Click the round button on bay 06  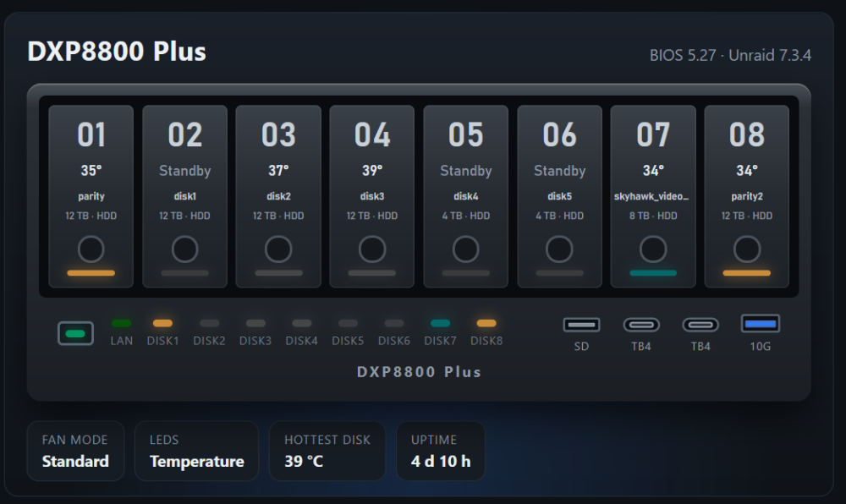pyautogui.click(x=559, y=249)
